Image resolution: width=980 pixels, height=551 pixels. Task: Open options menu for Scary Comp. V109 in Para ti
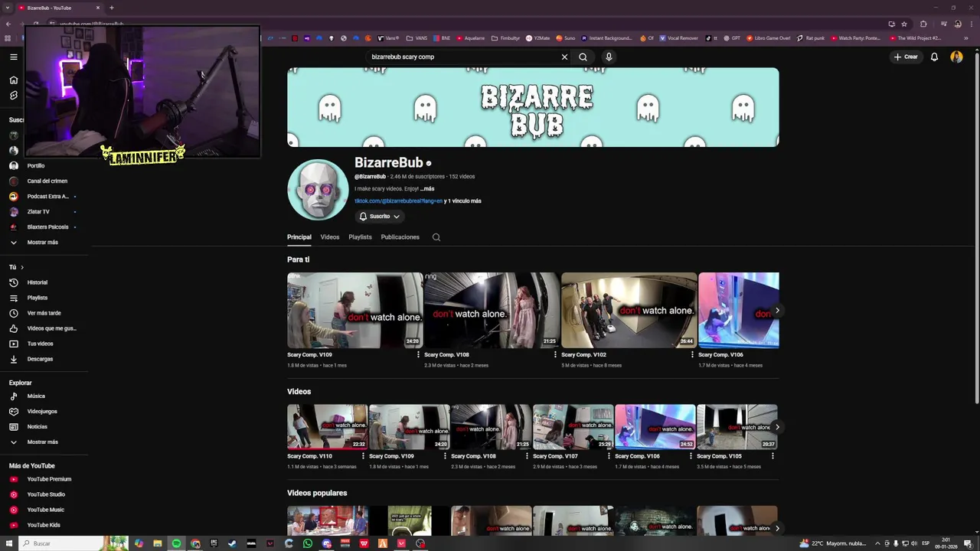tap(418, 355)
